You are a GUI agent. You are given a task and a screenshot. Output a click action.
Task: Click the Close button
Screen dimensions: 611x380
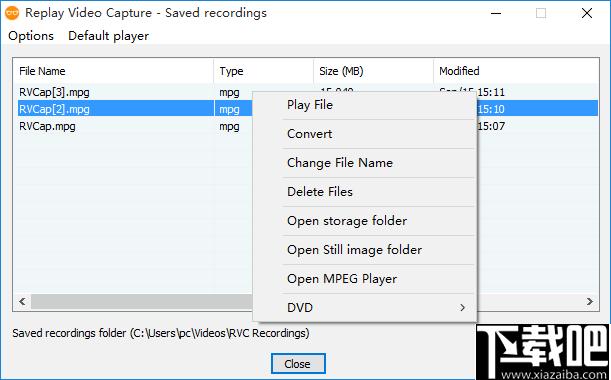[x=298, y=364]
